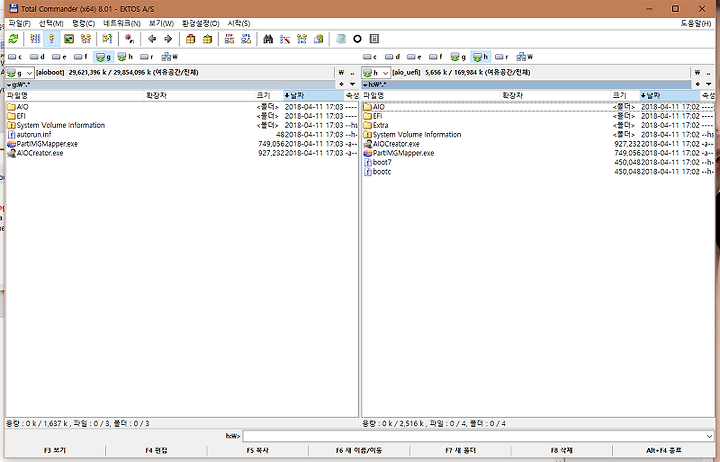The height and width of the screenshot is (462, 720).
Task: Click the black circle toolbar icon
Action: click(357, 39)
